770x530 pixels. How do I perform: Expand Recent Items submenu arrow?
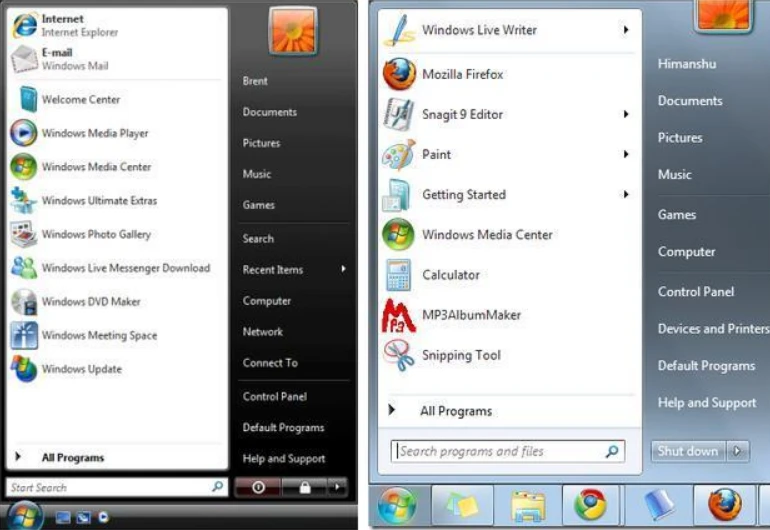click(343, 269)
